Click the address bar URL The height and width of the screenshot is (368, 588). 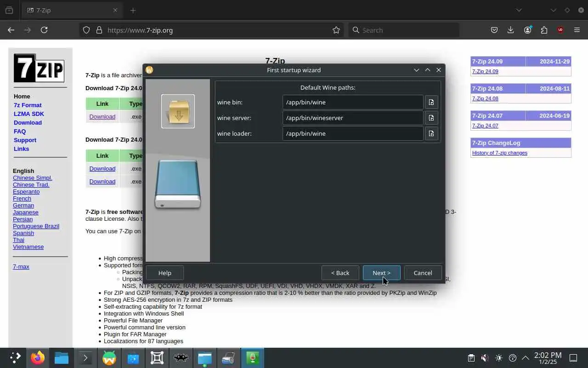[140, 30]
